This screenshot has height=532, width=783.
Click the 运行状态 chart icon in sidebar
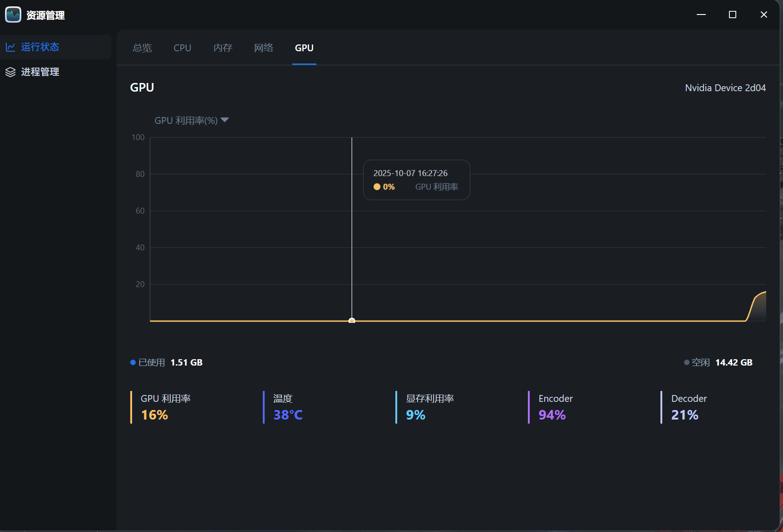[10, 47]
